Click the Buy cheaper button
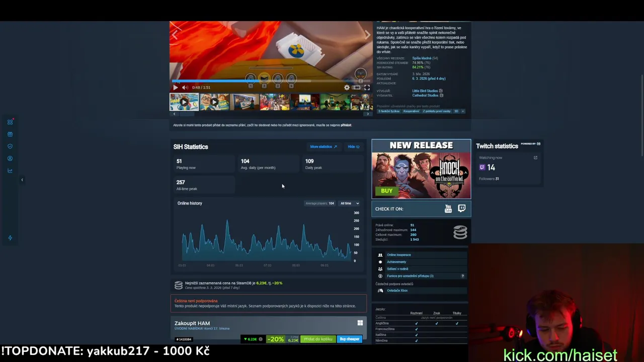644x362 pixels. click(349, 339)
